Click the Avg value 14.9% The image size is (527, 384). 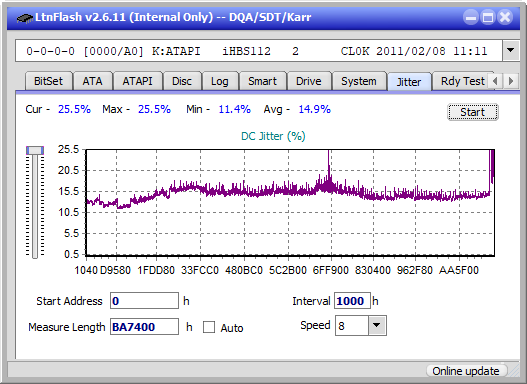click(315, 109)
